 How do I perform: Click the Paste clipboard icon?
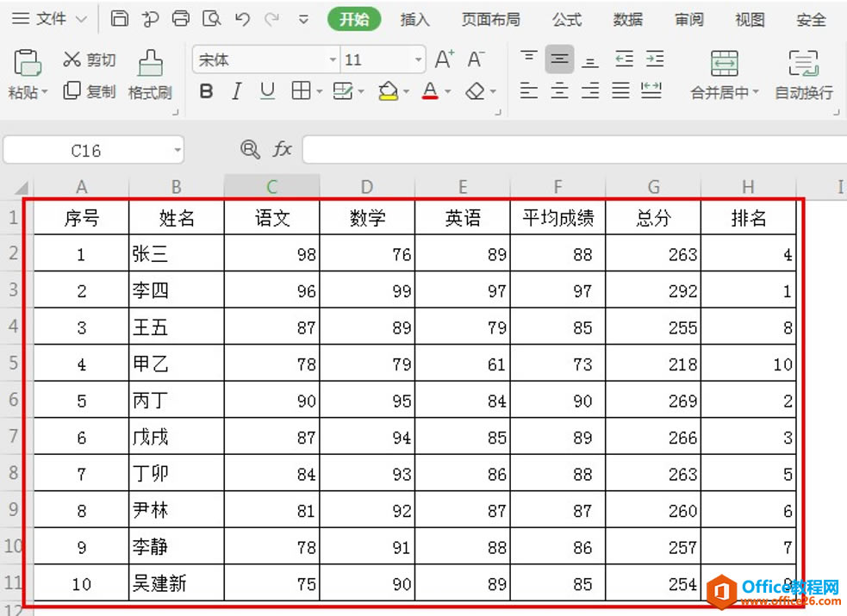click(x=28, y=62)
